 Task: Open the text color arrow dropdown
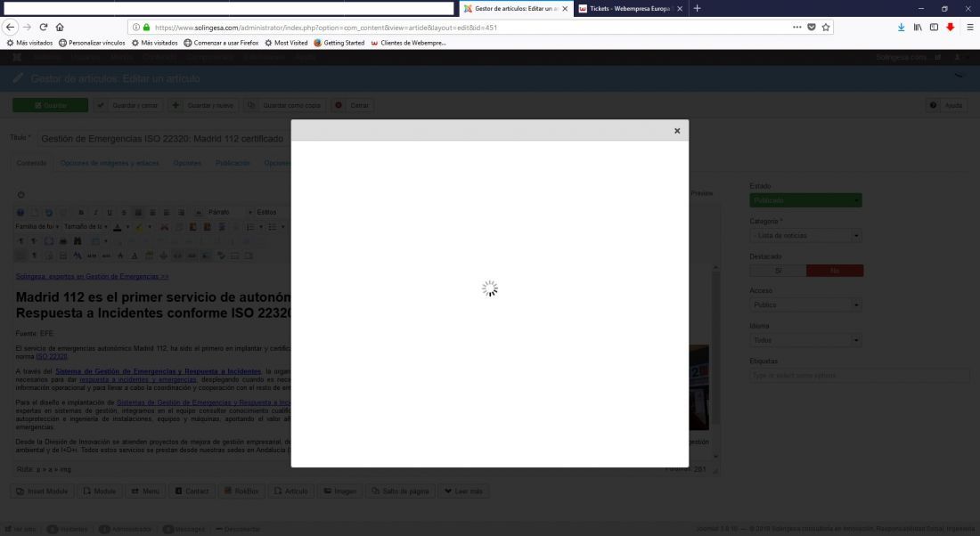click(x=127, y=227)
